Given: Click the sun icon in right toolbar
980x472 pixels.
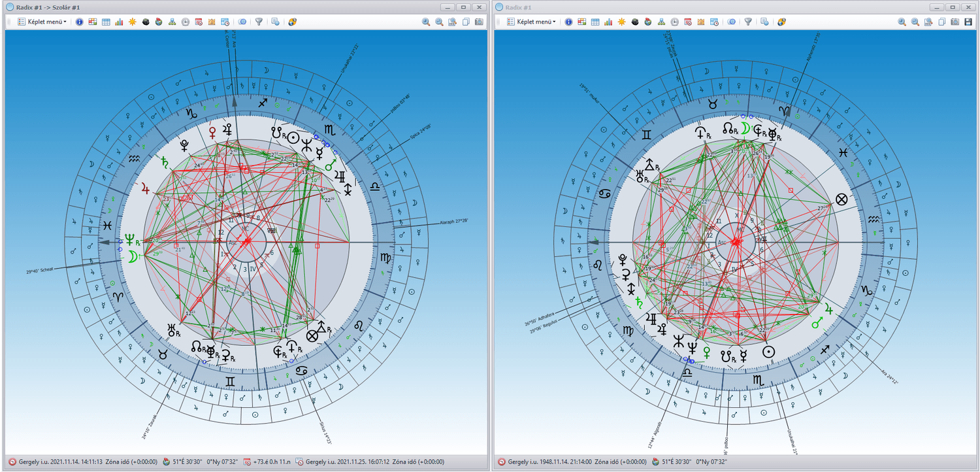Looking at the screenshot, I should [621, 22].
